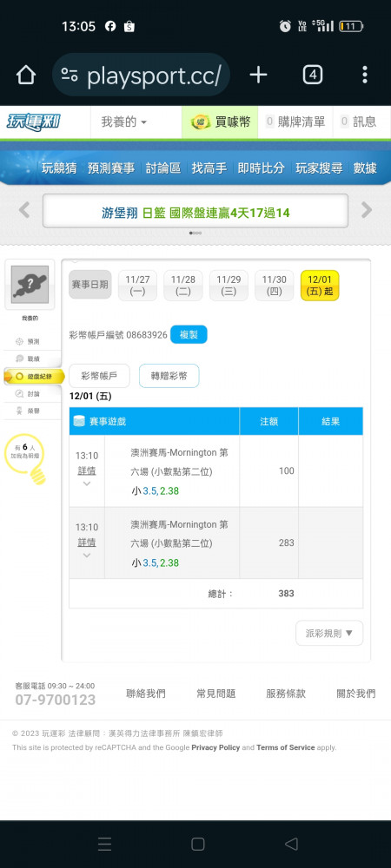Select the 12/01 (五) 起 date tab
The height and width of the screenshot is (868, 391).
point(320,286)
